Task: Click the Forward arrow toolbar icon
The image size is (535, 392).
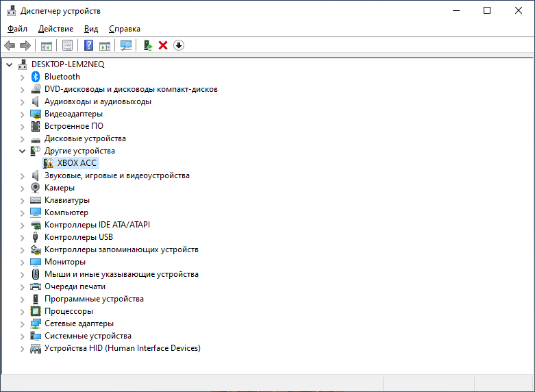Action: point(25,45)
